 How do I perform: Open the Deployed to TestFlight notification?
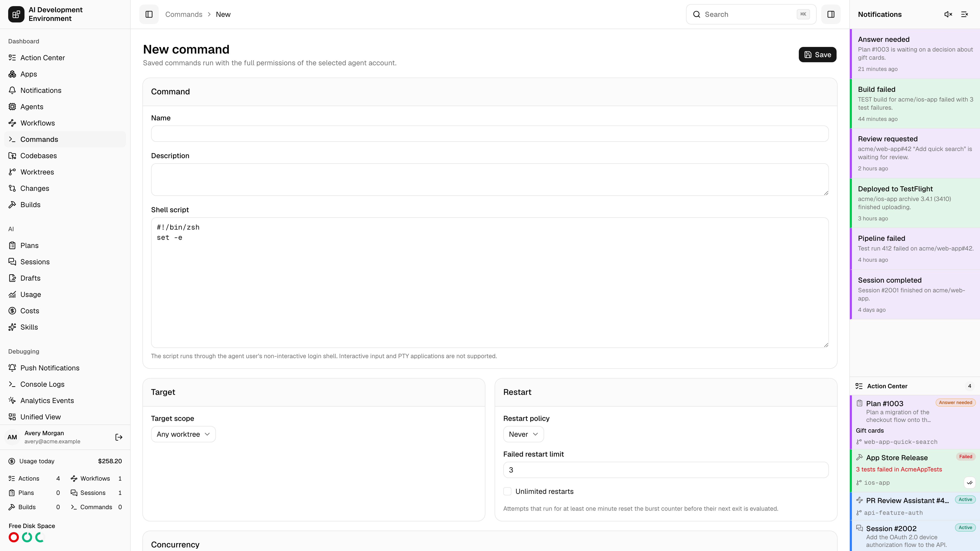pyautogui.click(x=915, y=204)
